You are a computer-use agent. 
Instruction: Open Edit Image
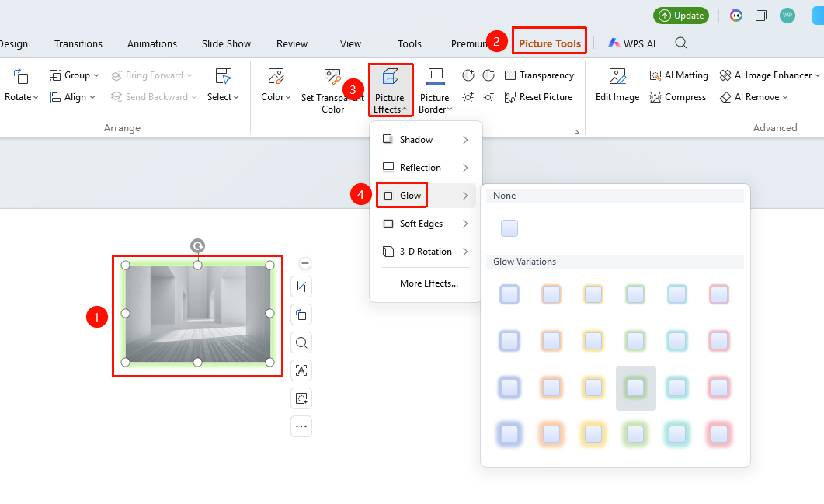pyautogui.click(x=617, y=85)
